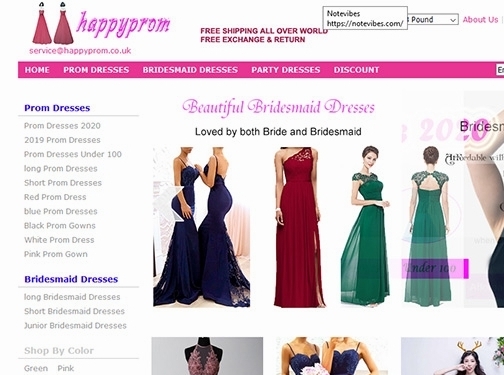Image resolution: width=504 pixels, height=375 pixels.
Task: Click 'Loved by both Bride and Bridesmaid' text
Action: coord(278,132)
